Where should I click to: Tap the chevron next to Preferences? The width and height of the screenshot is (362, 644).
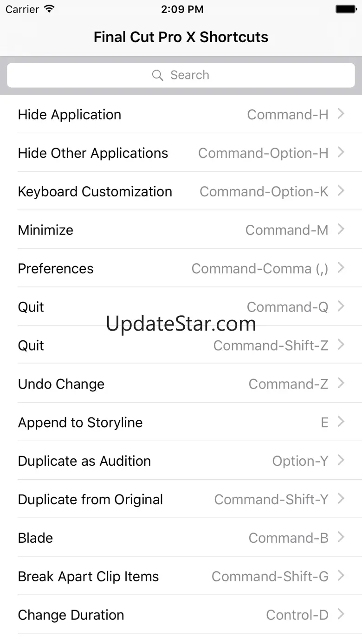[341, 268]
